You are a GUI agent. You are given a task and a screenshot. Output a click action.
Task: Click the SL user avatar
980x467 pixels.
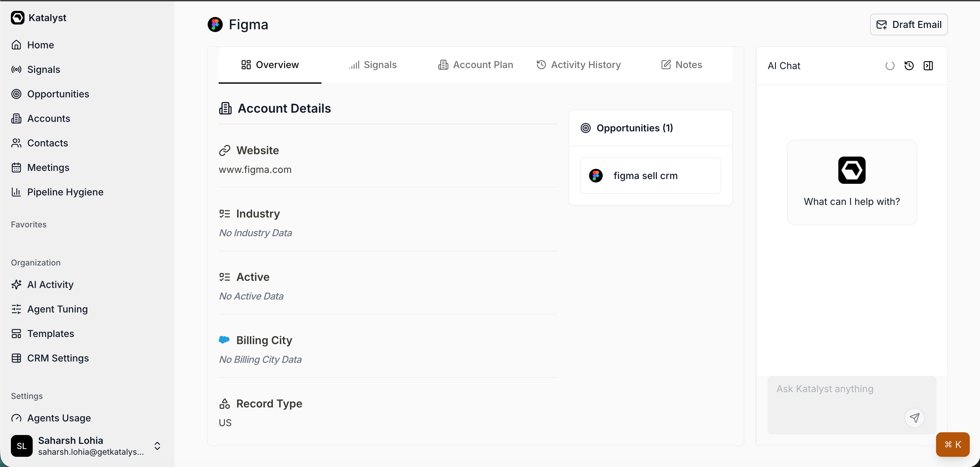(22, 446)
